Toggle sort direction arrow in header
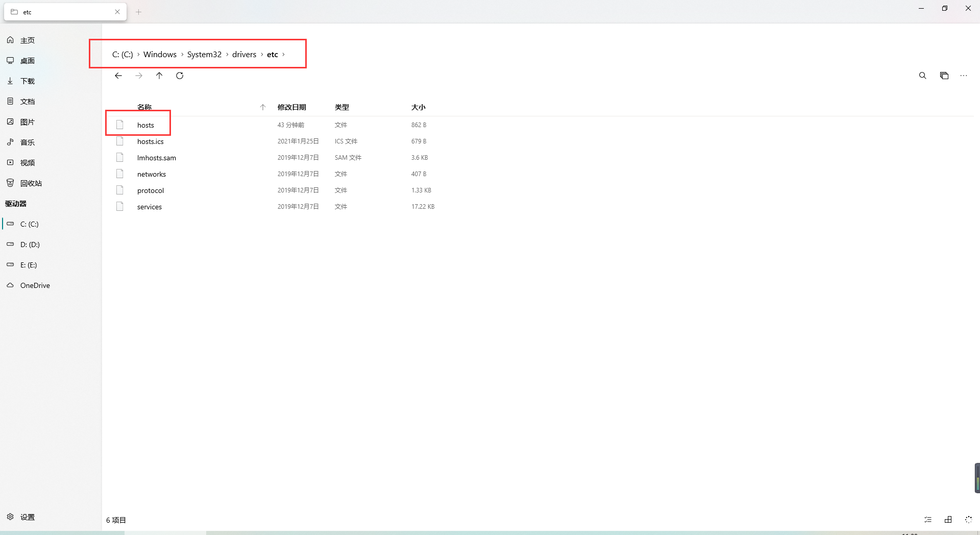This screenshot has width=980, height=535. 263,107
